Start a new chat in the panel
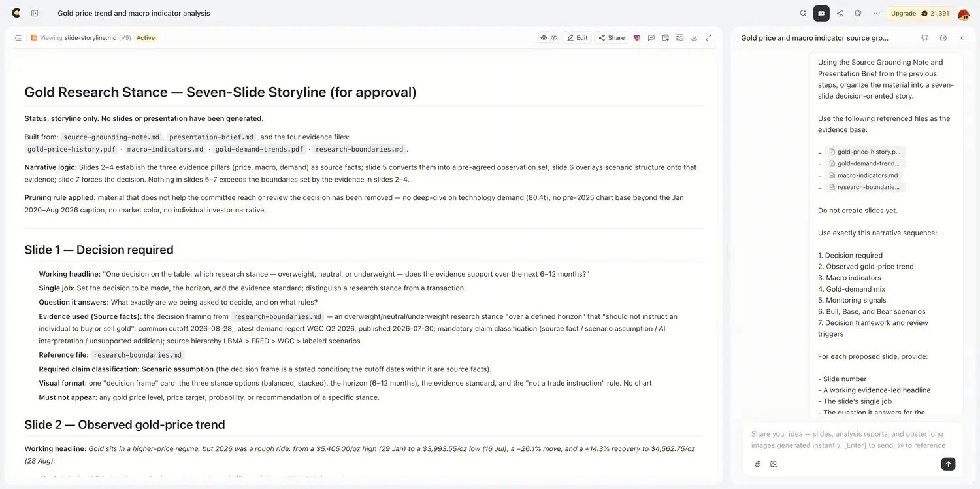 [924, 38]
